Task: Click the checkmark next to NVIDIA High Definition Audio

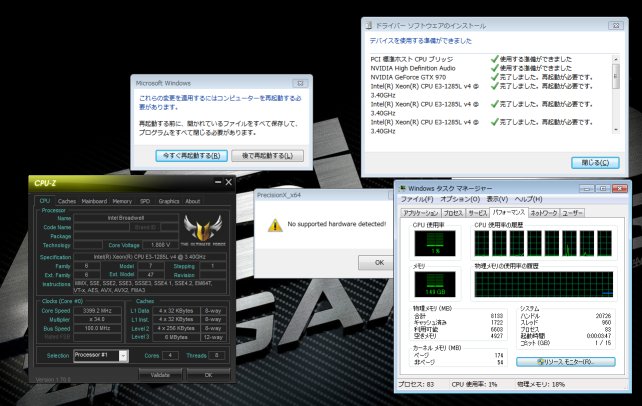Action: click(x=495, y=68)
